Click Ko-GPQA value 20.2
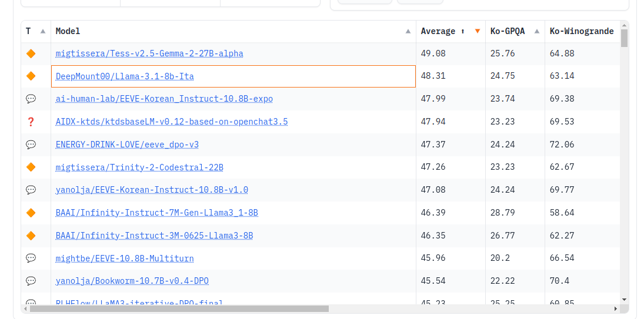Viewport: 644px width, 319px height. (500, 258)
